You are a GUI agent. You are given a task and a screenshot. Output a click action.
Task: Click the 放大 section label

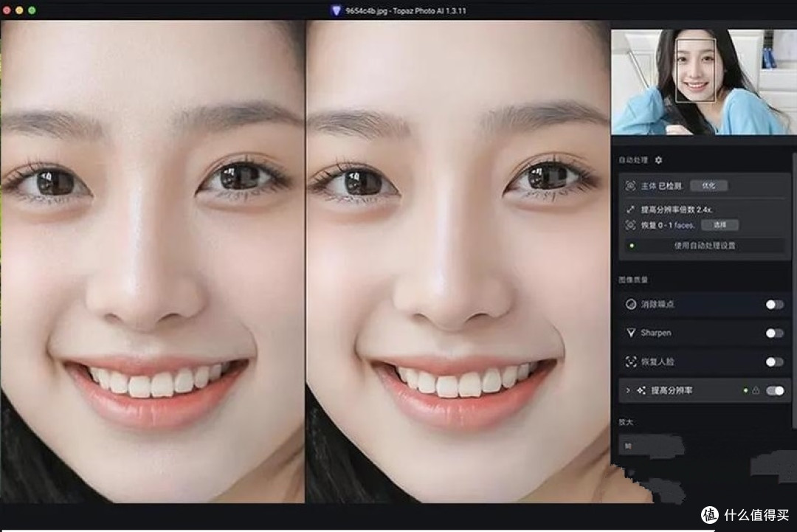(x=626, y=422)
